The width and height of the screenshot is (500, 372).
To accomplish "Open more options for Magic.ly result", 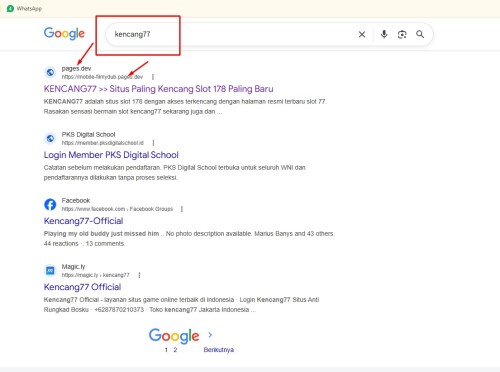I will (139, 275).
